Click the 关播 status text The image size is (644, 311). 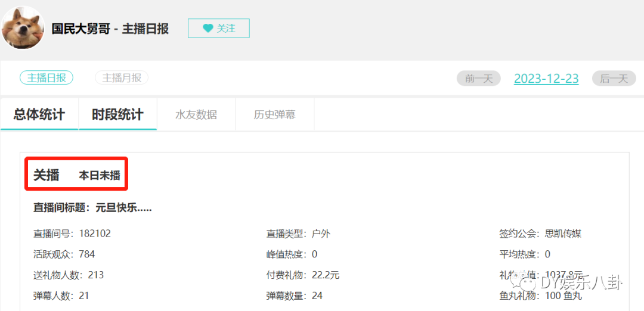(46, 175)
